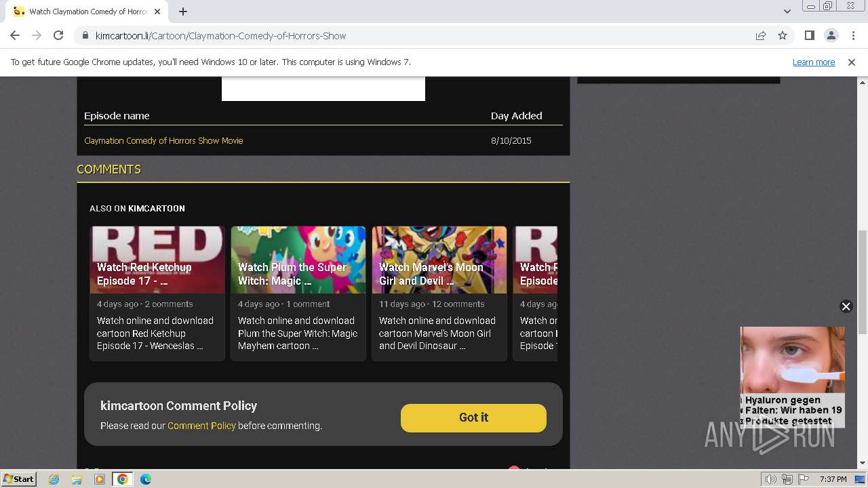Click the Day Added column header

[517, 115]
